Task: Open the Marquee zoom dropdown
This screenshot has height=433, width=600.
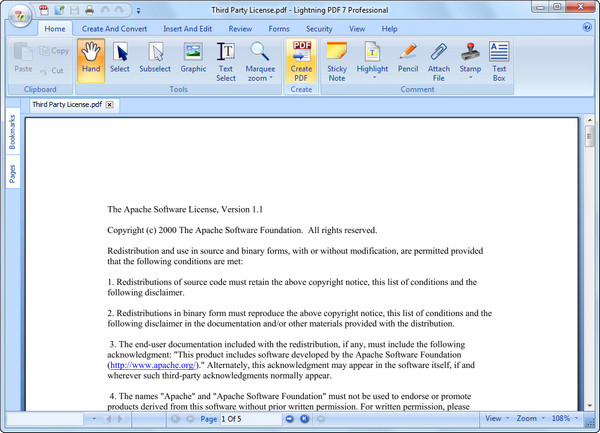Action: pos(261,77)
